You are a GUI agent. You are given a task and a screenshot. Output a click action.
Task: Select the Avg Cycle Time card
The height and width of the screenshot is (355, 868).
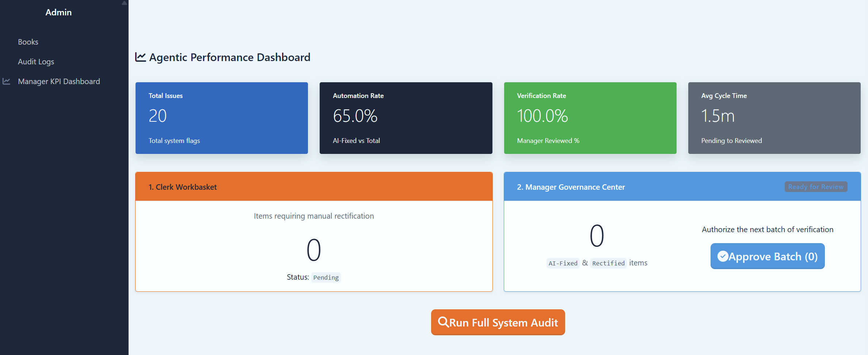pyautogui.click(x=774, y=118)
